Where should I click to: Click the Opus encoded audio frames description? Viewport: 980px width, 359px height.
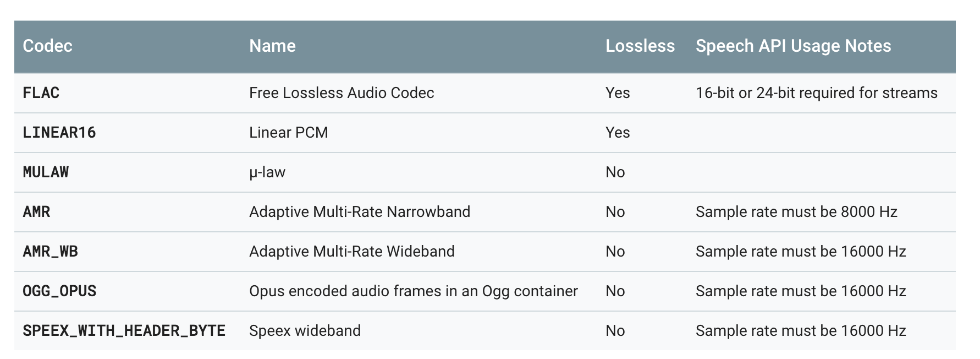[413, 291]
